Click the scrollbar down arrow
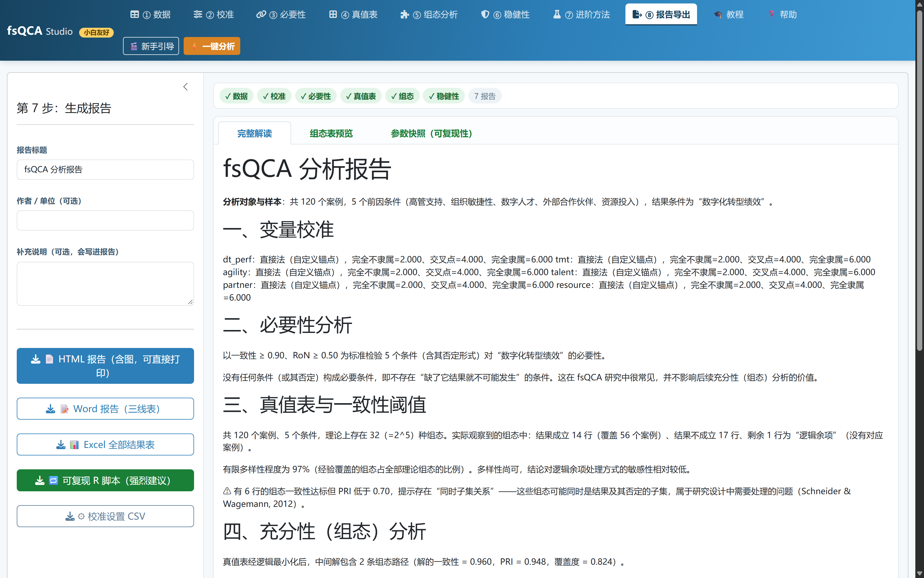The height and width of the screenshot is (578, 924). click(919, 573)
